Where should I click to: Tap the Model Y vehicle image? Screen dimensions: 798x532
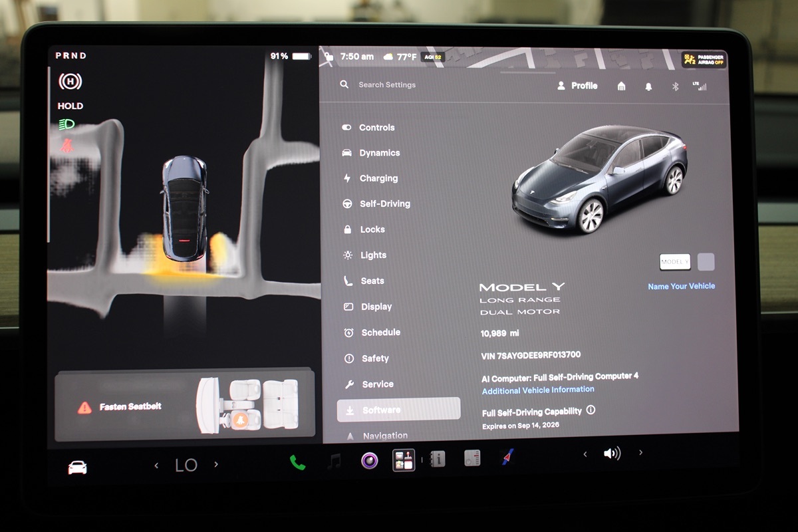point(598,178)
